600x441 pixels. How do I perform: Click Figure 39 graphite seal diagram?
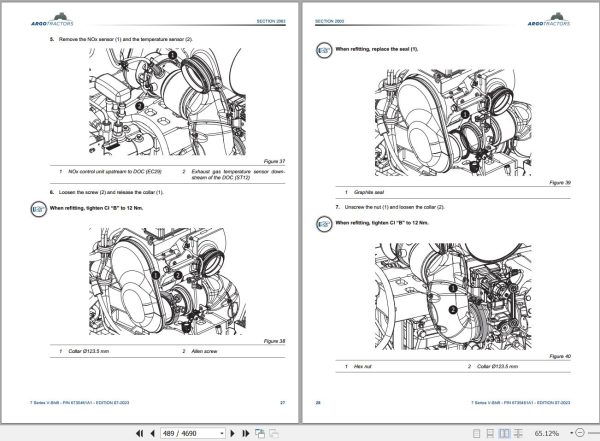point(453,122)
